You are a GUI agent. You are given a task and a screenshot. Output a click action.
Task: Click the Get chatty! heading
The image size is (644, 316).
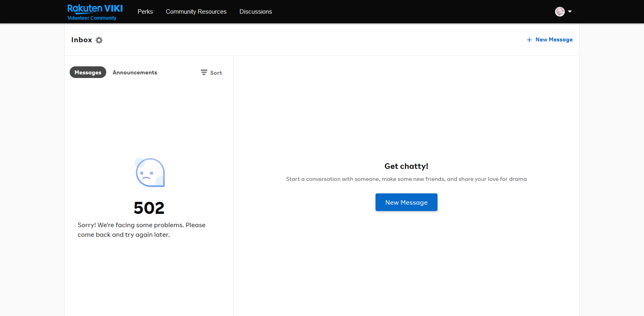pyautogui.click(x=406, y=166)
